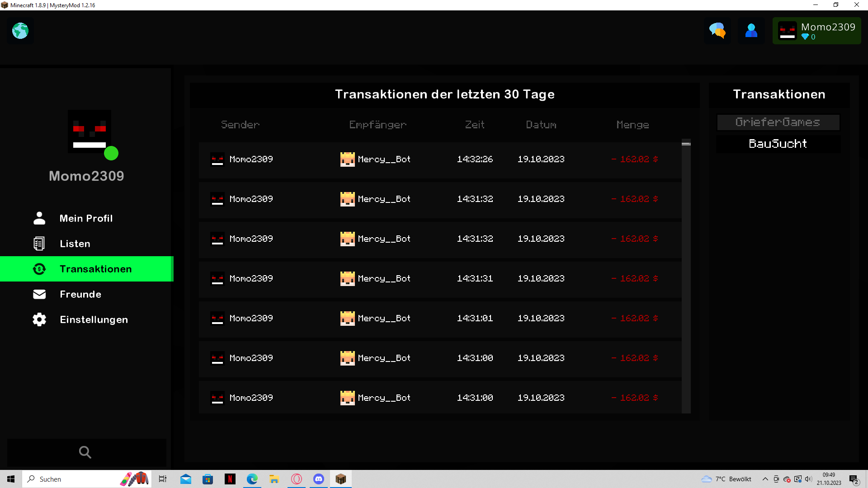Screen dimensions: 868x488
Task: Click the Momo2309 avatar in the sidebar
Action: [90, 131]
